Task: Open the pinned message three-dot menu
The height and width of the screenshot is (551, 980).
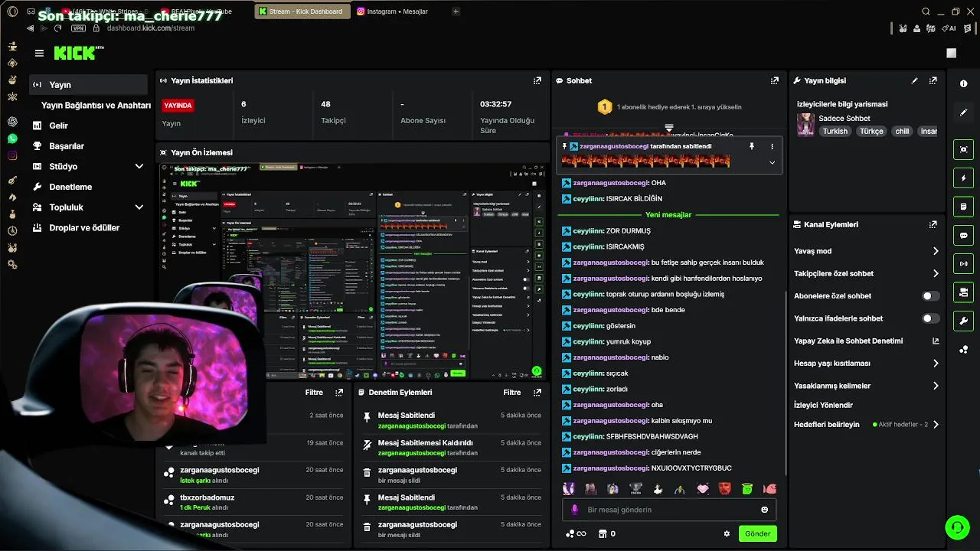Action: (x=772, y=146)
